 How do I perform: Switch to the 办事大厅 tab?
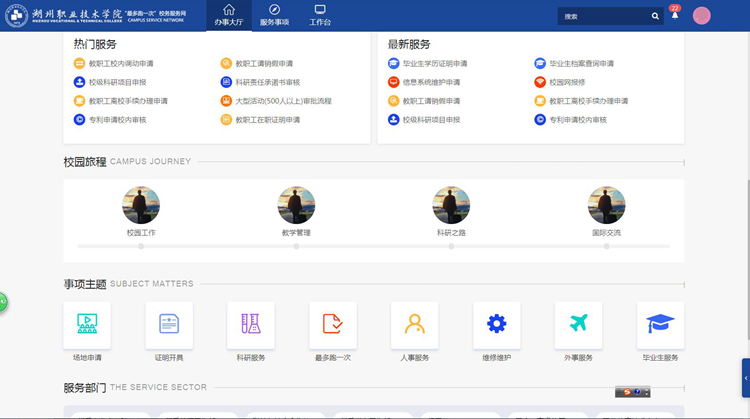click(x=228, y=15)
